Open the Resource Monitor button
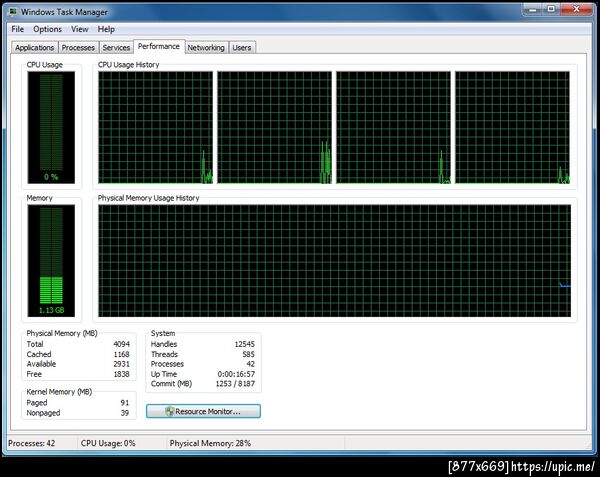Viewport: 600px width, 477px height. point(203,411)
